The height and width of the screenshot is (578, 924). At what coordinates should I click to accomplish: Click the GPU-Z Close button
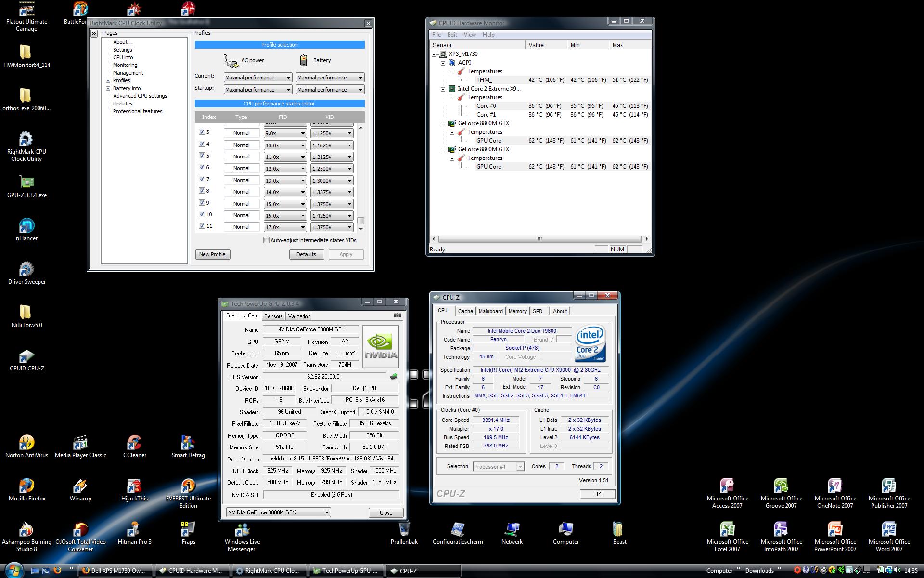point(386,512)
